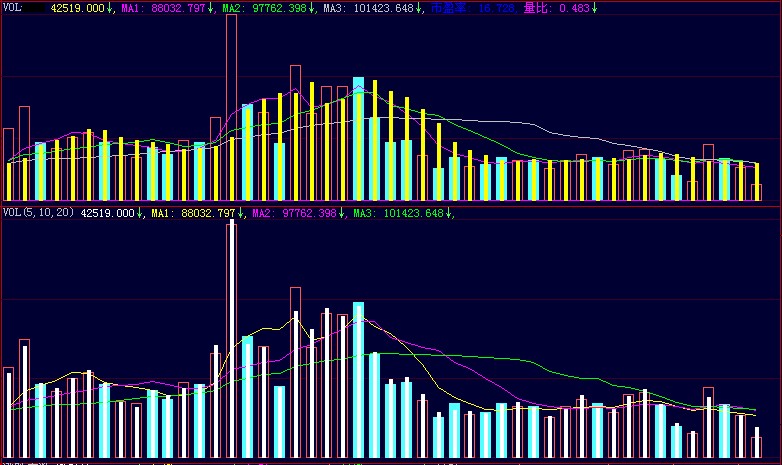The width and height of the screenshot is (782, 465).
Task: Click the down arrow after 量比 0.483
Action: (x=594, y=8)
